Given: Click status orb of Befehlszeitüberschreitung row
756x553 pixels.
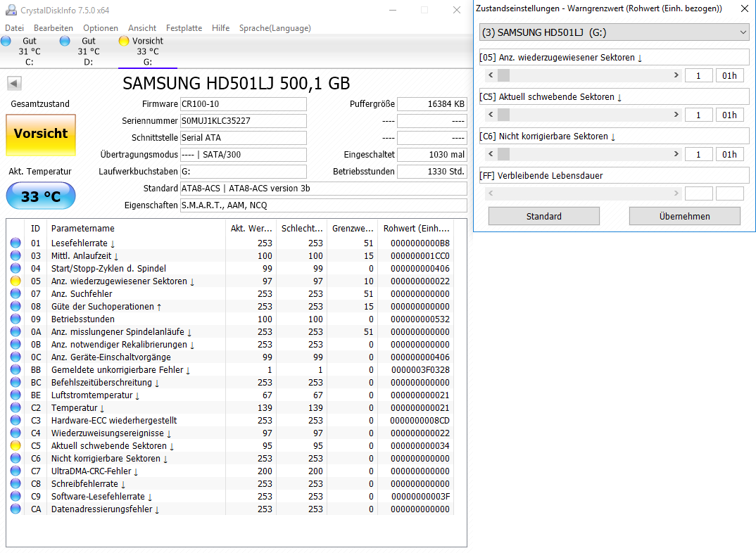Looking at the screenshot, I should tap(15, 383).
